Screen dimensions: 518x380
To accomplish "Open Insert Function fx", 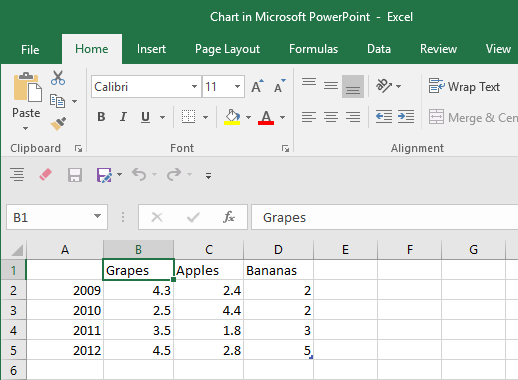I will click(229, 217).
